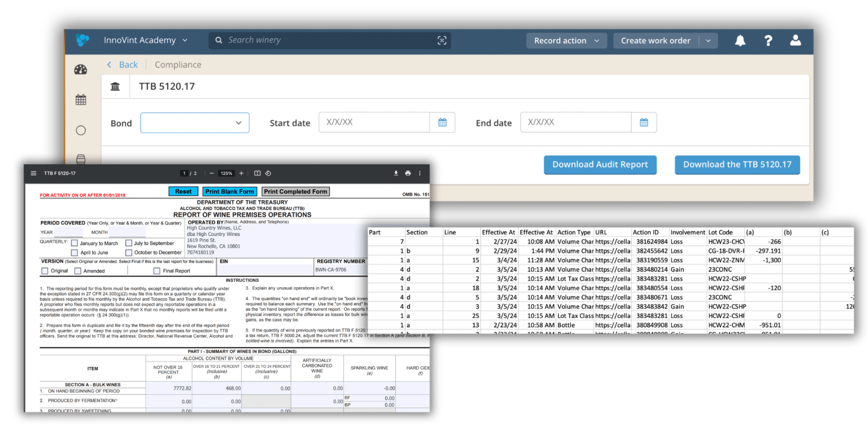868x436 pixels.
Task: Open the user profile icon
Action: (x=796, y=40)
